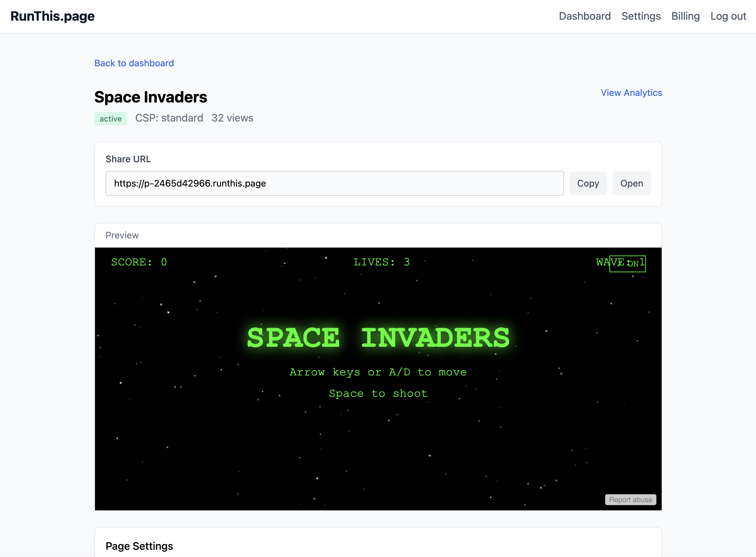Click the 32 views label
The image size is (756, 557).
tap(232, 118)
